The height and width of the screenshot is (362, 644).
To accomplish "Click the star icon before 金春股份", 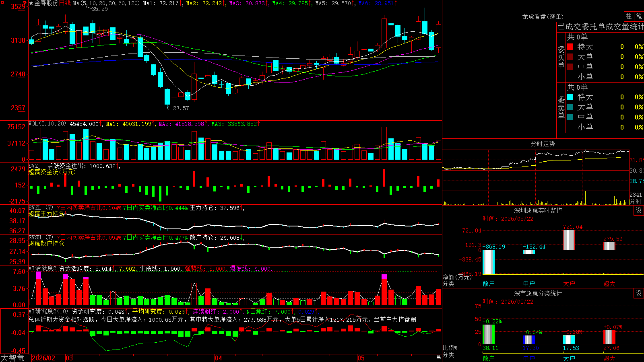I will (31, 3).
